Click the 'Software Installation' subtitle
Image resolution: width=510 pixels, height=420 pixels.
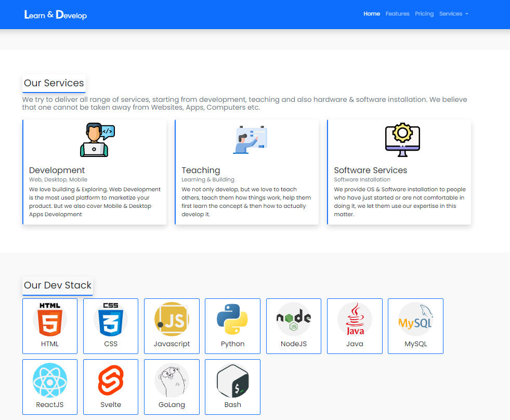pos(362,179)
